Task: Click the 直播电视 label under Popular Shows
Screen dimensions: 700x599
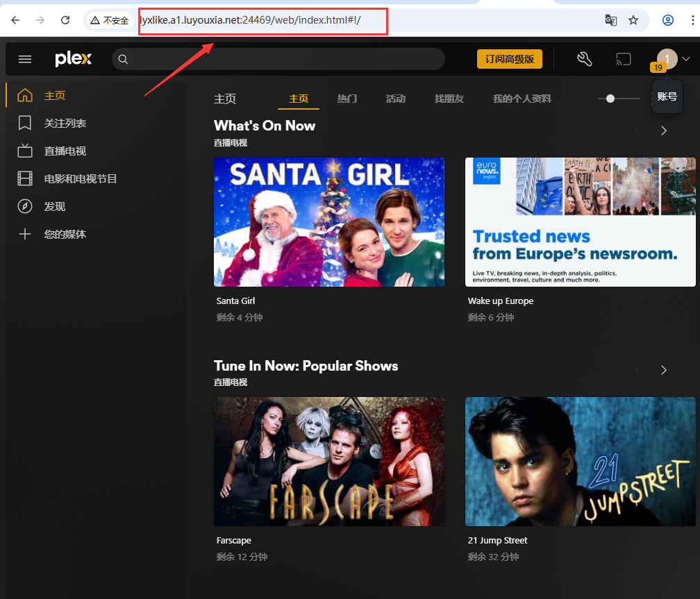Action: click(x=231, y=382)
